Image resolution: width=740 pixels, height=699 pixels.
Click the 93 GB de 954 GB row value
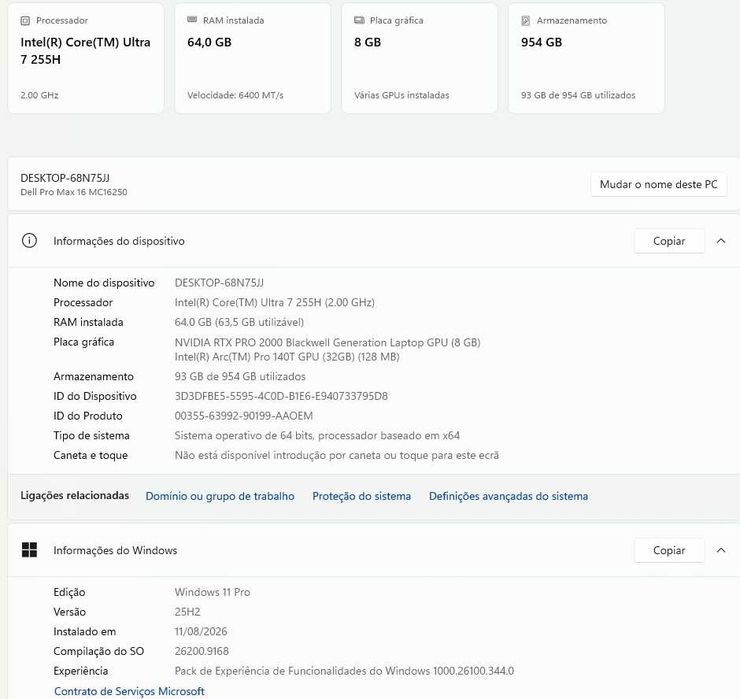click(240, 377)
